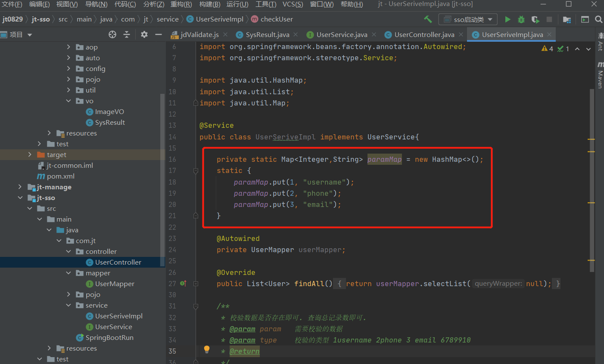This screenshot has width=604, height=364.
Task: Click the service breadcrumb
Action: click(x=168, y=19)
